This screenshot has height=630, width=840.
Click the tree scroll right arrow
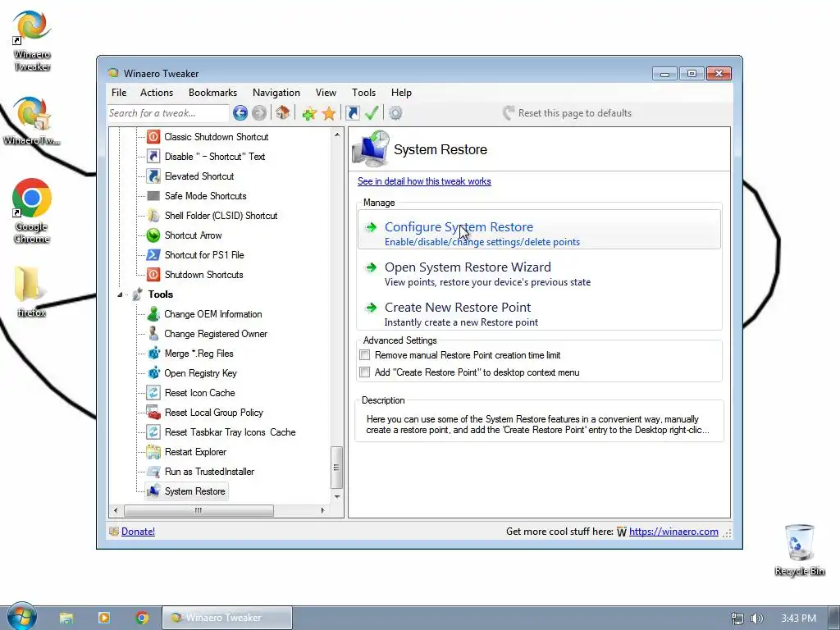coord(322,510)
